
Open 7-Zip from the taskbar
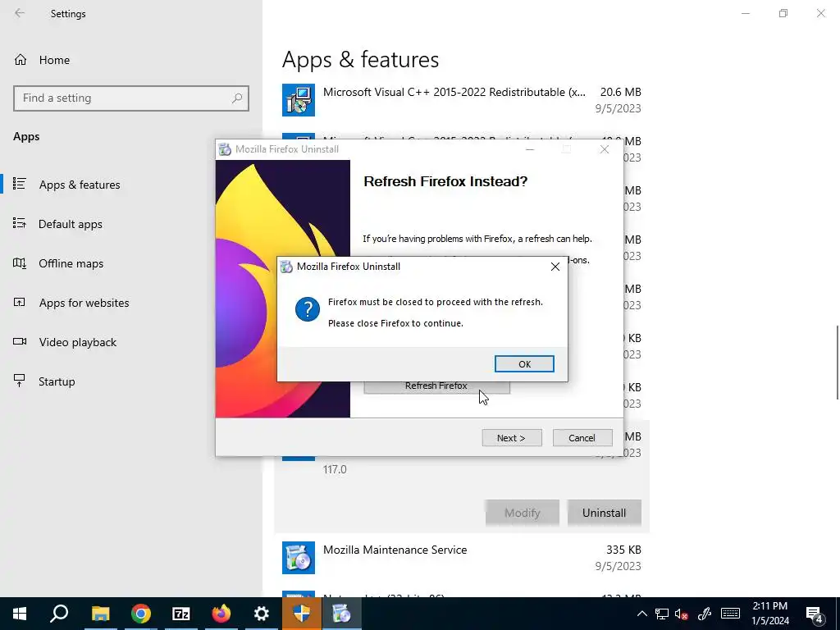pyautogui.click(x=181, y=614)
